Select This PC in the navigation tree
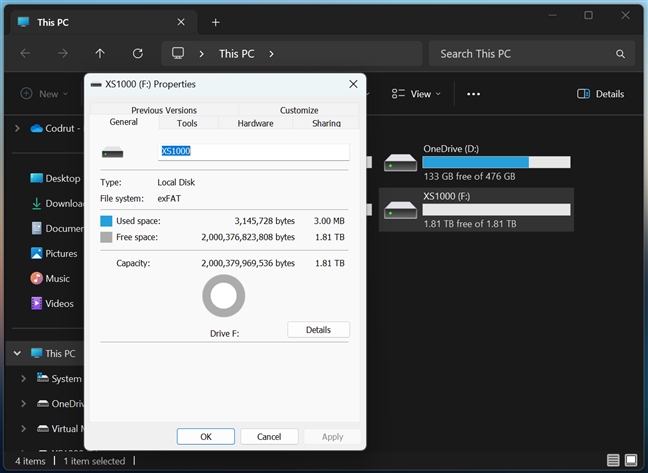Screen dimensions: 648x473 coord(53,353)
